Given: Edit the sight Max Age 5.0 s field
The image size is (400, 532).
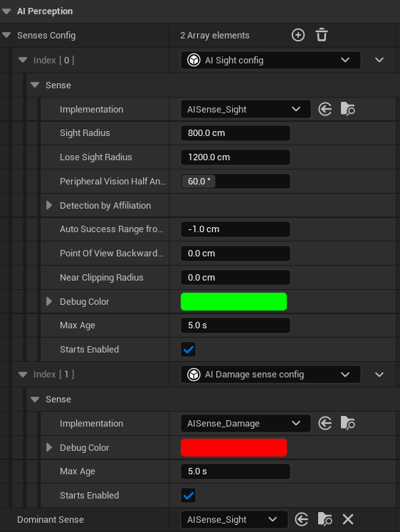Looking at the screenshot, I should [236, 325].
